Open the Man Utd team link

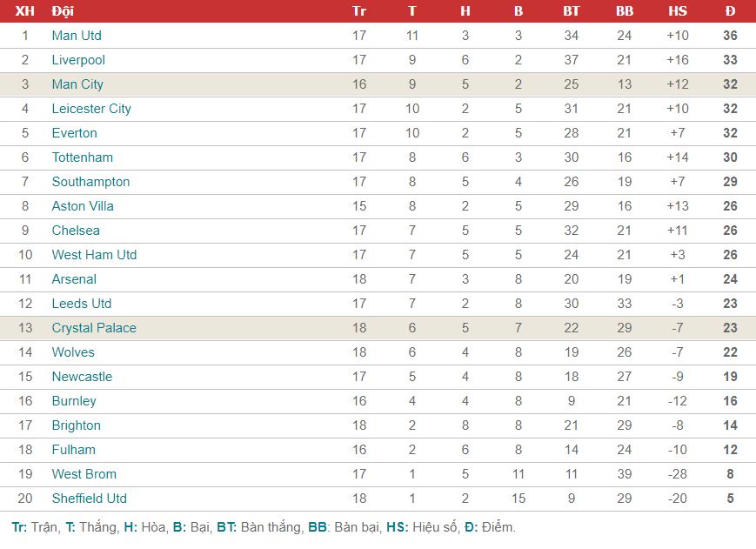[77, 35]
